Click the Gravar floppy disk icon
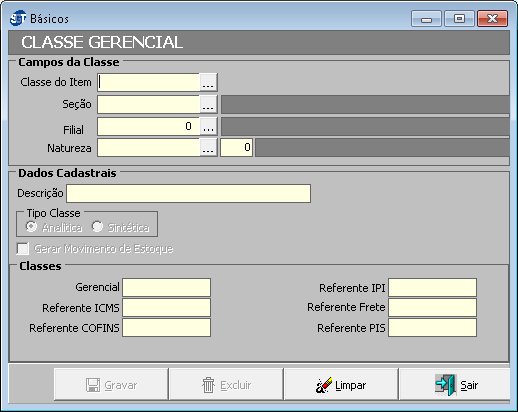Viewport: 518px width, 412px height. (x=93, y=385)
